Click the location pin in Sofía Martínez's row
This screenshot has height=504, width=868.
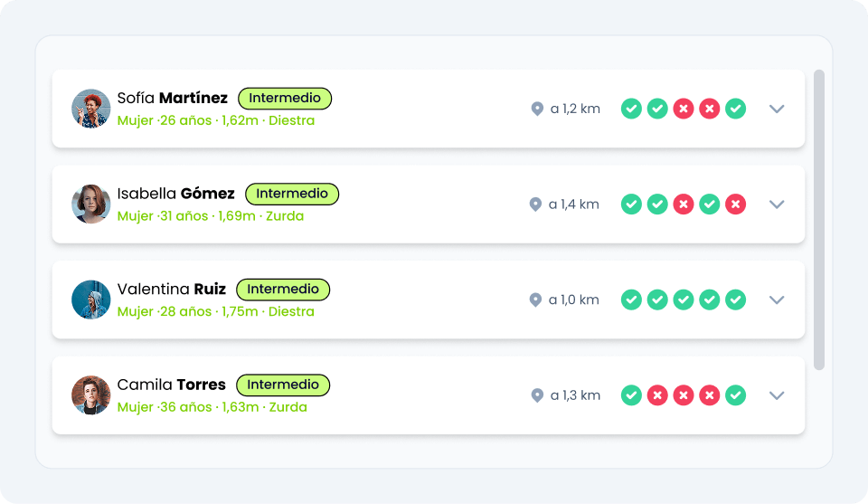click(x=537, y=109)
